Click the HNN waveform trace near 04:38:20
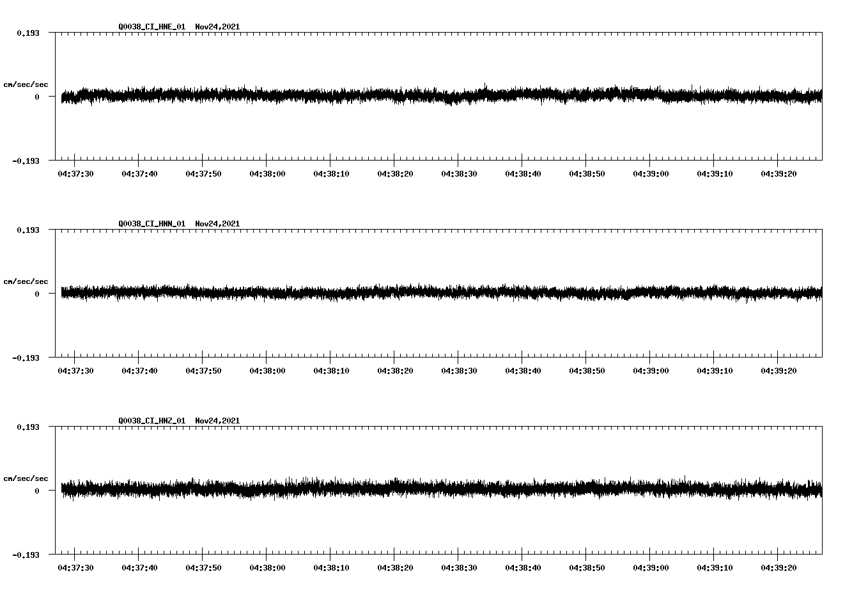Screen dimensions: 868x591 (394, 292)
